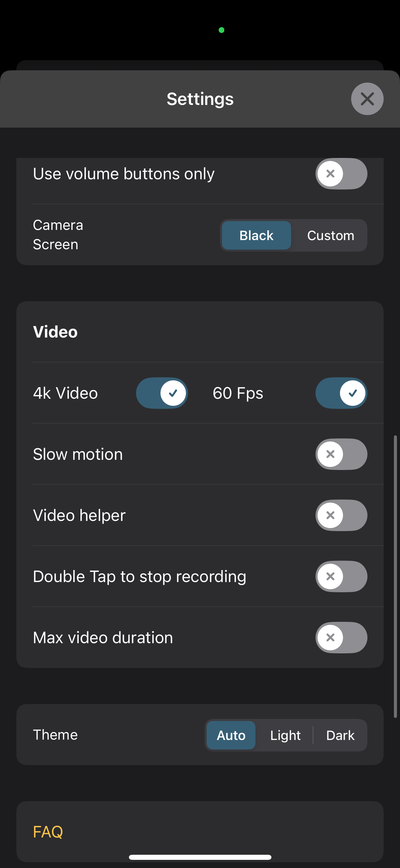This screenshot has width=400, height=868.
Task: Enable Use volume buttons only switch
Action: pyautogui.click(x=341, y=174)
